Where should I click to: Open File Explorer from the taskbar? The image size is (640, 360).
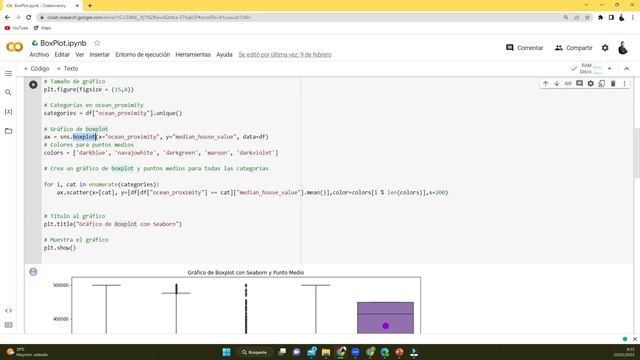click(x=326, y=352)
